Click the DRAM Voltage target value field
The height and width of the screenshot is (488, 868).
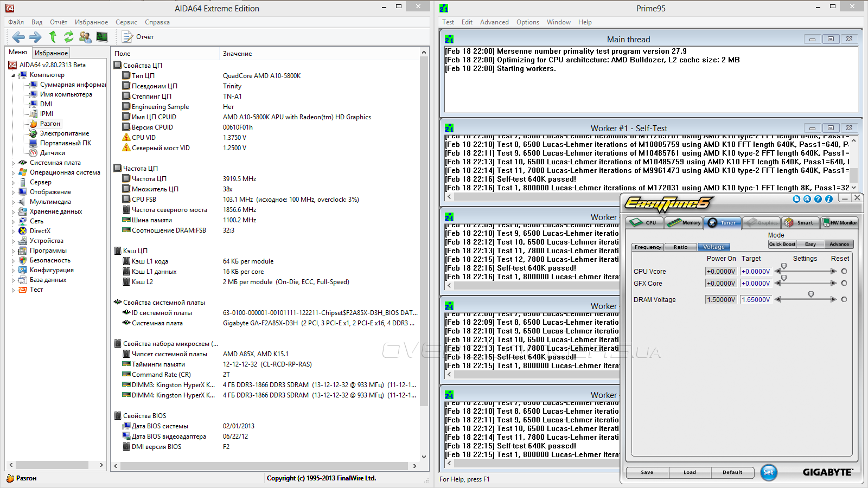[756, 300]
